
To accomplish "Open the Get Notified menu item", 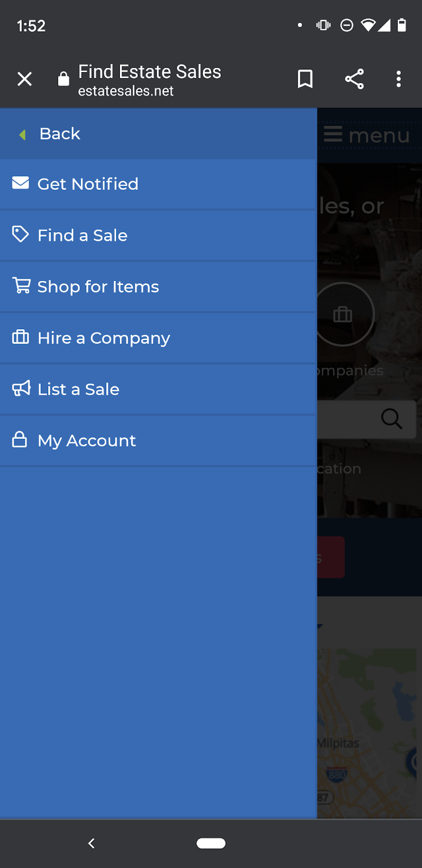I will coord(88,184).
